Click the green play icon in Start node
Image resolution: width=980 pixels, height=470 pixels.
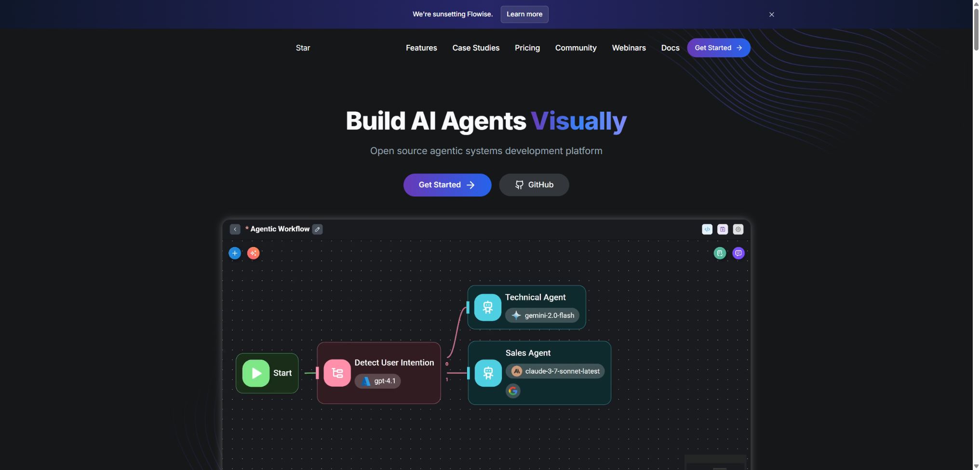pos(256,373)
